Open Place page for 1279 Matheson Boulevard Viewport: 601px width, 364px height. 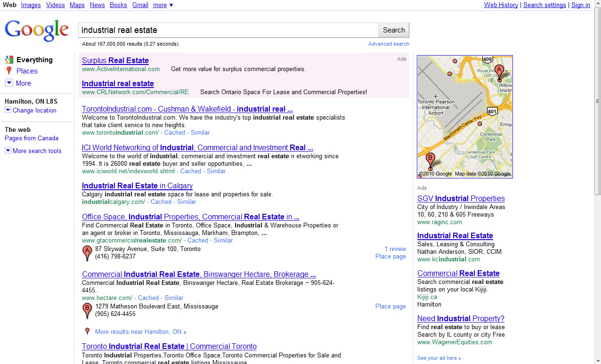click(390, 306)
